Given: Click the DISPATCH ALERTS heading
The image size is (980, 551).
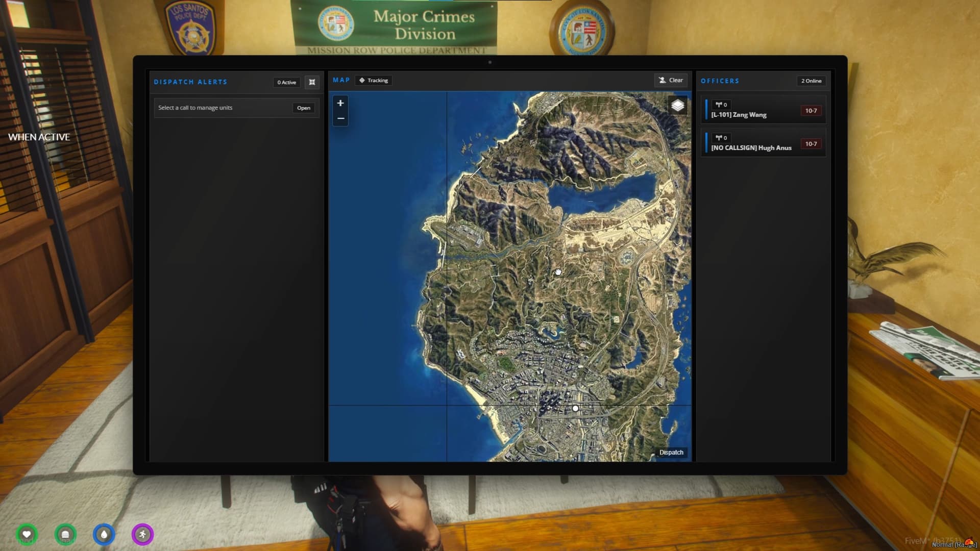Looking at the screenshot, I should (190, 82).
